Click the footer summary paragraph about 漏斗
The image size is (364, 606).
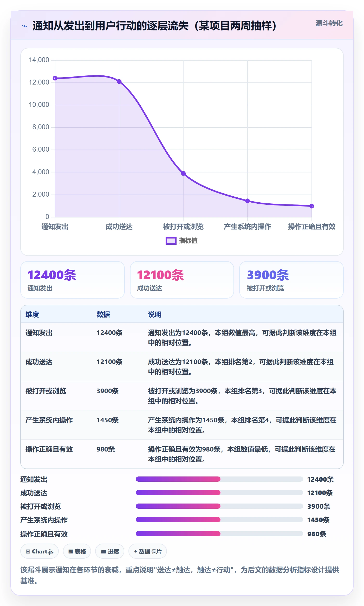pyautogui.click(x=180, y=575)
